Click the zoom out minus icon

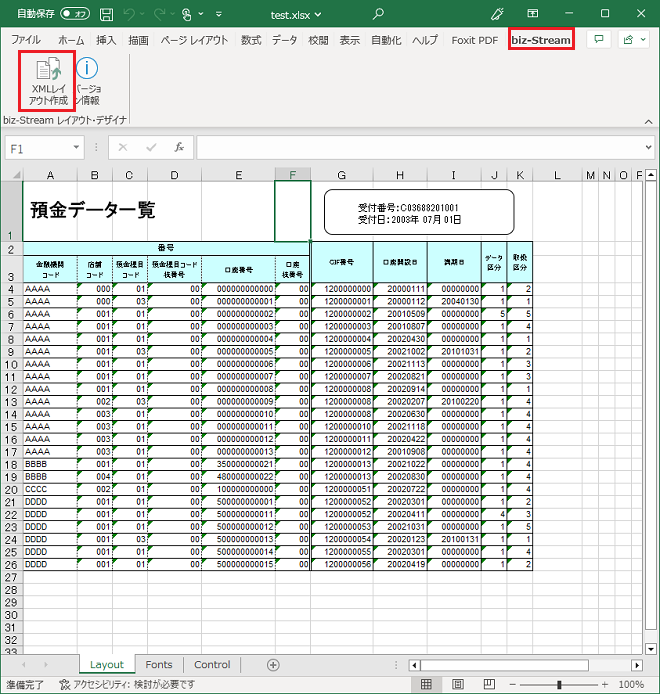pyautogui.click(x=513, y=685)
